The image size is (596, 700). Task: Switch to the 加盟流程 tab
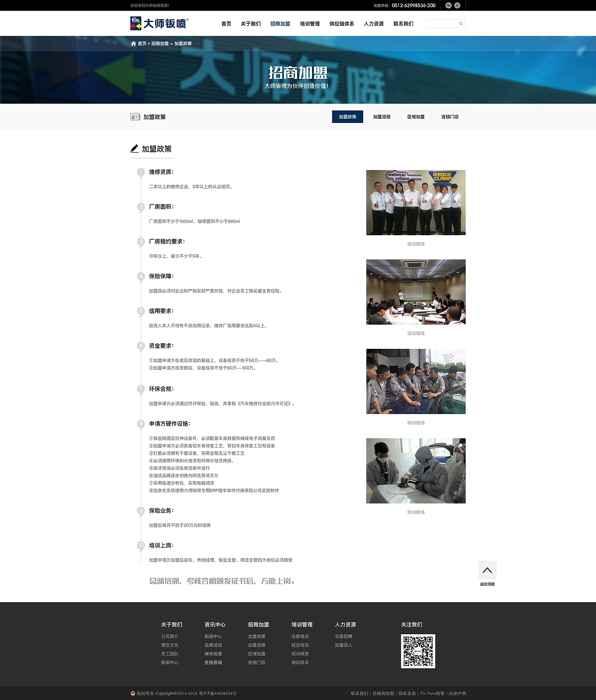pos(382,116)
